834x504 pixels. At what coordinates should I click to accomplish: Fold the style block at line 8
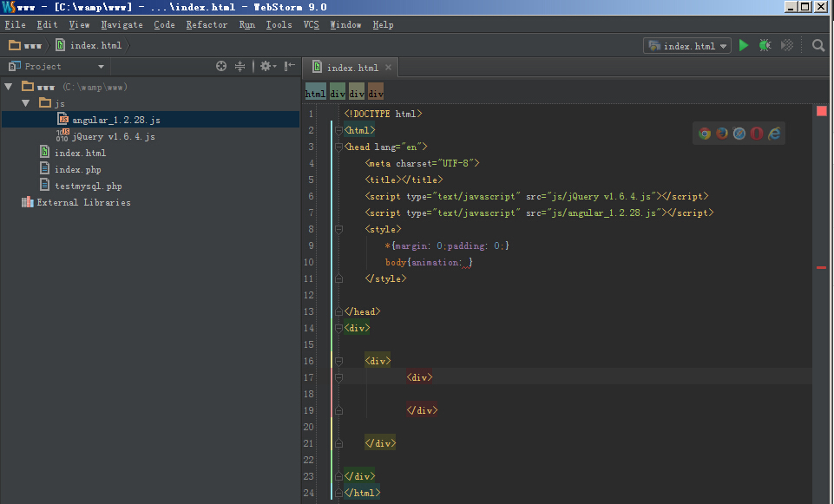(x=338, y=229)
